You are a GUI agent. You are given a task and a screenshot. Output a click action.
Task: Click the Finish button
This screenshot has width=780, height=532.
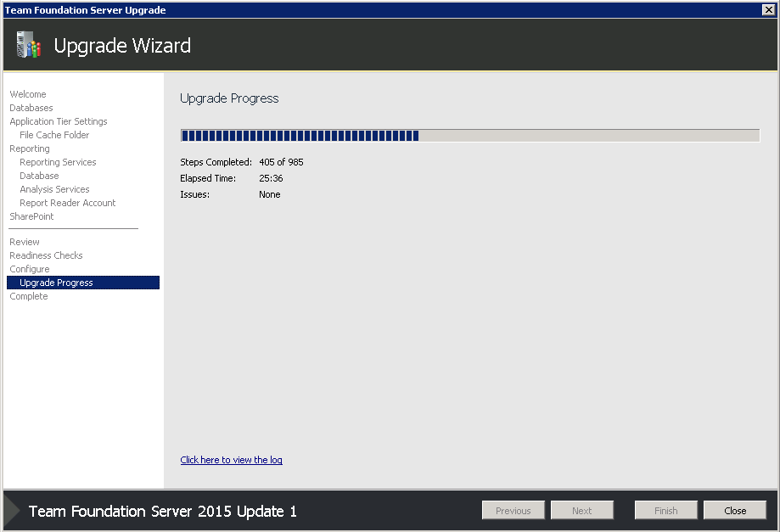point(666,510)
